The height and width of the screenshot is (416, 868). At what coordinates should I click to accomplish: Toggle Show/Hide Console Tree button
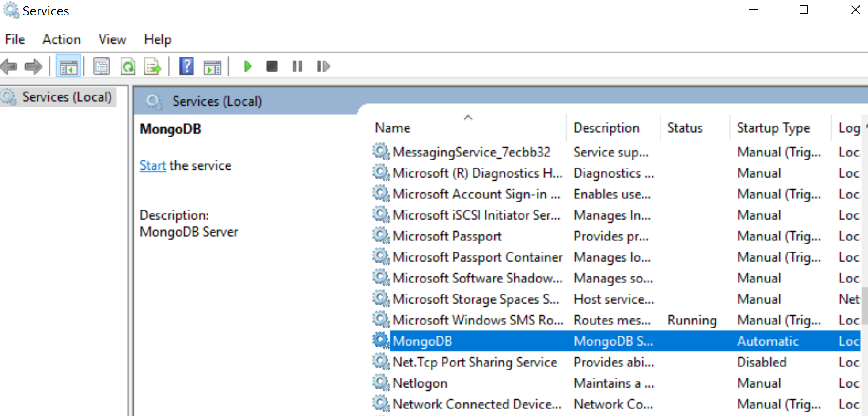(x=68, y=67)
